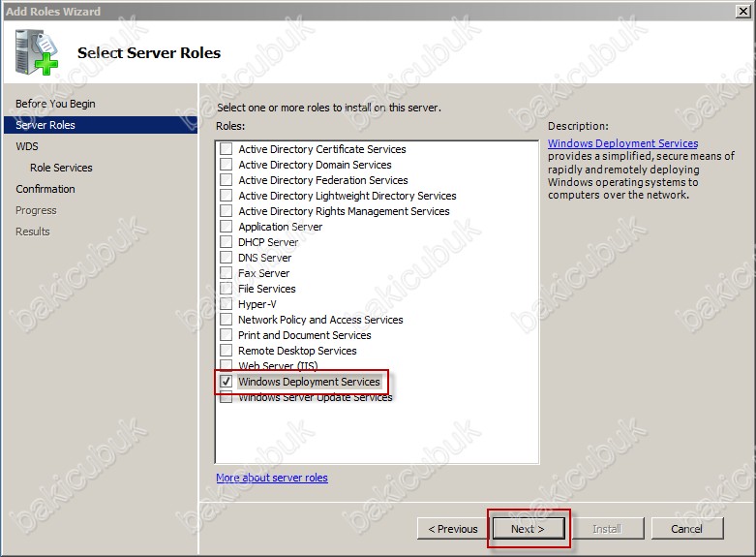Click the Add Roles server icon
The image size is (756, 557).
[x=37, y=52]
